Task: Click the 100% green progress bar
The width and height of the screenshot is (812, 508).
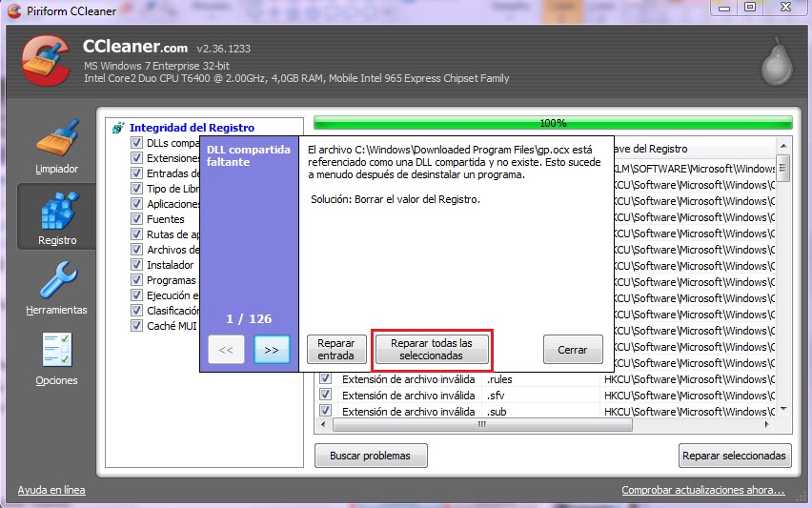Action: click(553, 123)
